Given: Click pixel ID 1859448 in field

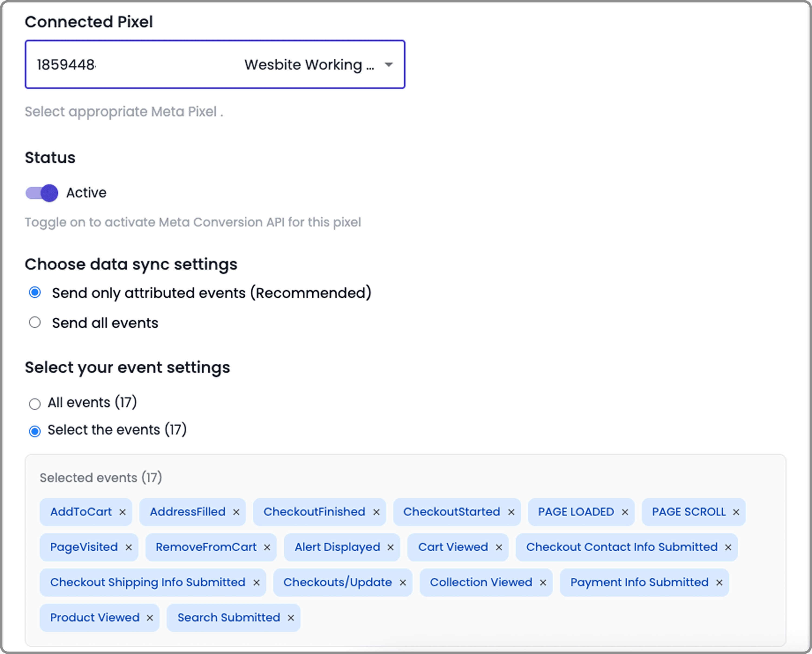Looking at the screenshot, I should tap(66, 65).
